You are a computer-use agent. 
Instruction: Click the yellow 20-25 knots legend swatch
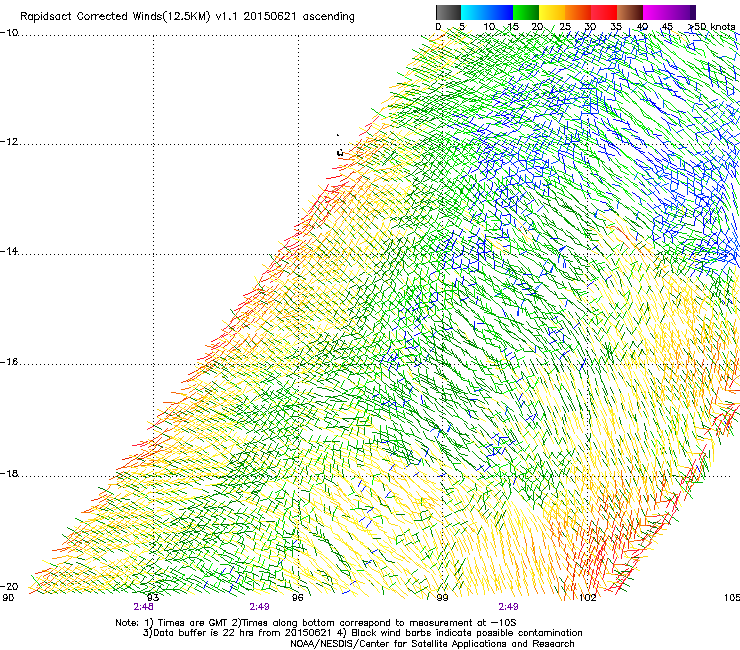(x=552, y=12)
